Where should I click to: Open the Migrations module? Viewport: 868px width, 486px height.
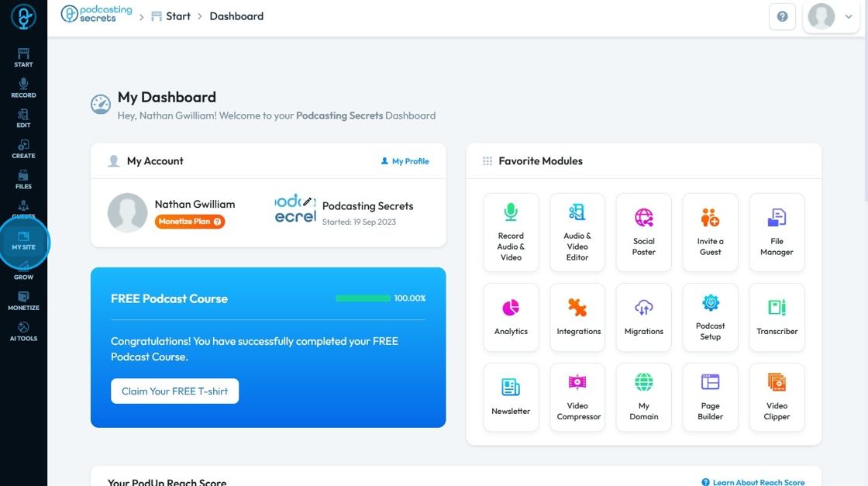643,317
